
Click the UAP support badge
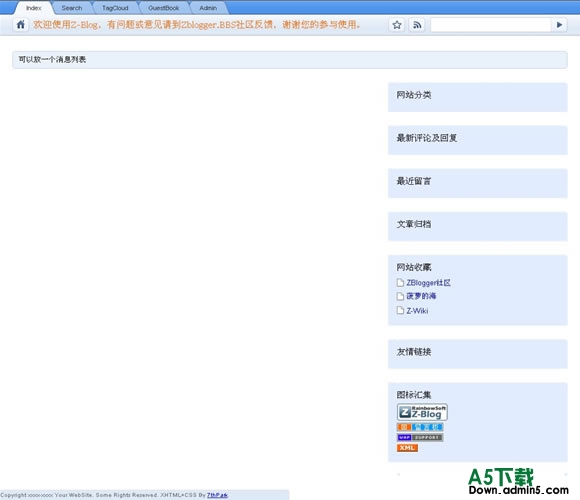tap(420, 438)
